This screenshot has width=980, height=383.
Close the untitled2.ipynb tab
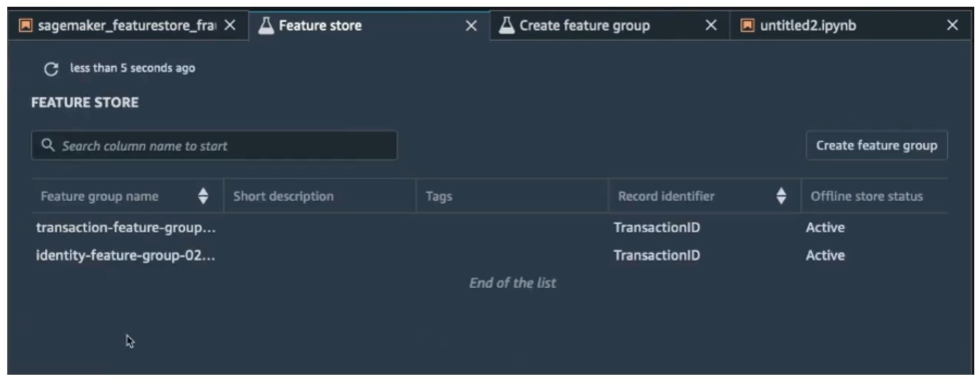(952, 26)
